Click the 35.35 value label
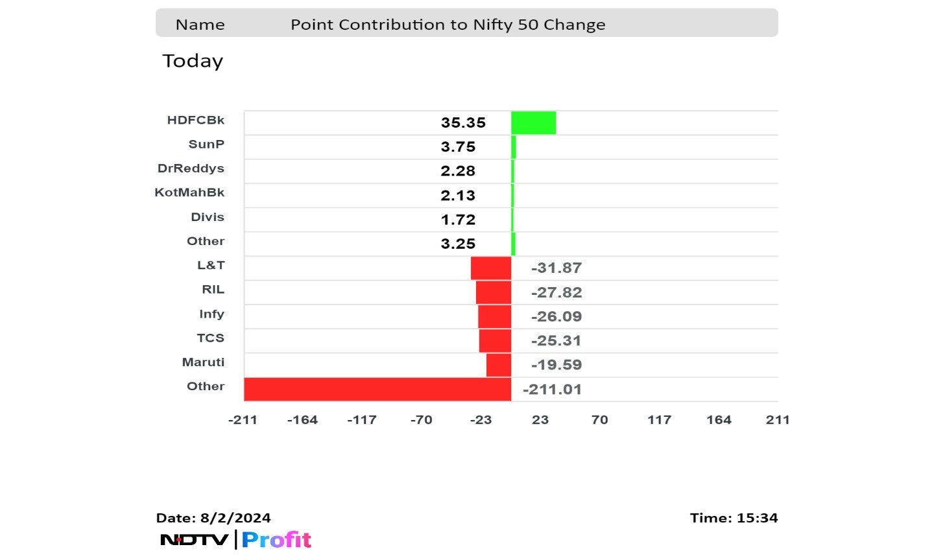Image resolution: width=934 pixels, height=560 pixels. pos(463,122)
